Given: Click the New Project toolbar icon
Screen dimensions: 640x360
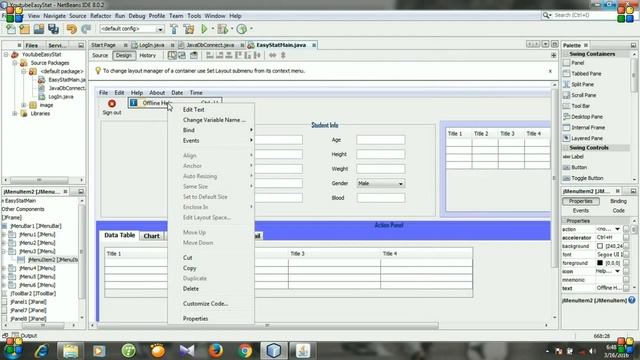Looking at the screenshot, I should pos(24,29).
